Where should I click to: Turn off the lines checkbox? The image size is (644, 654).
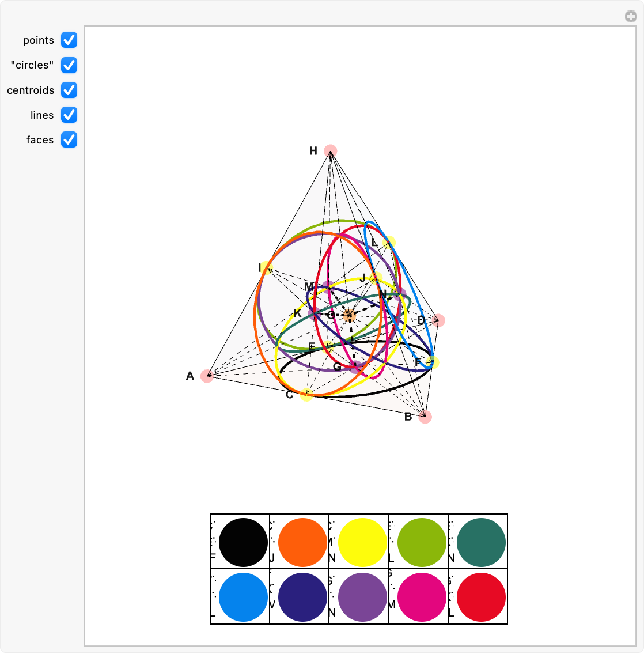[x=69, y=115]
